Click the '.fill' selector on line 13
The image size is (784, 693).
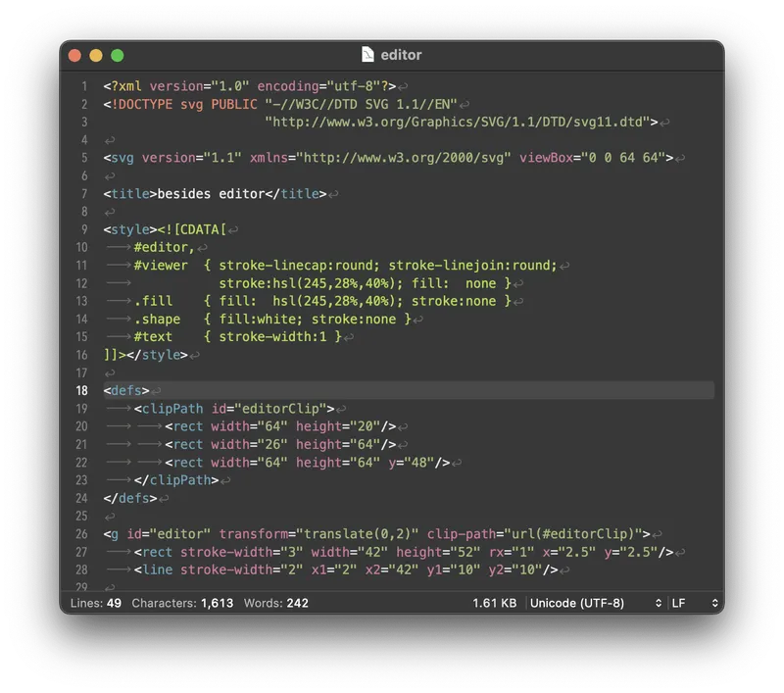tap(154, 301)
